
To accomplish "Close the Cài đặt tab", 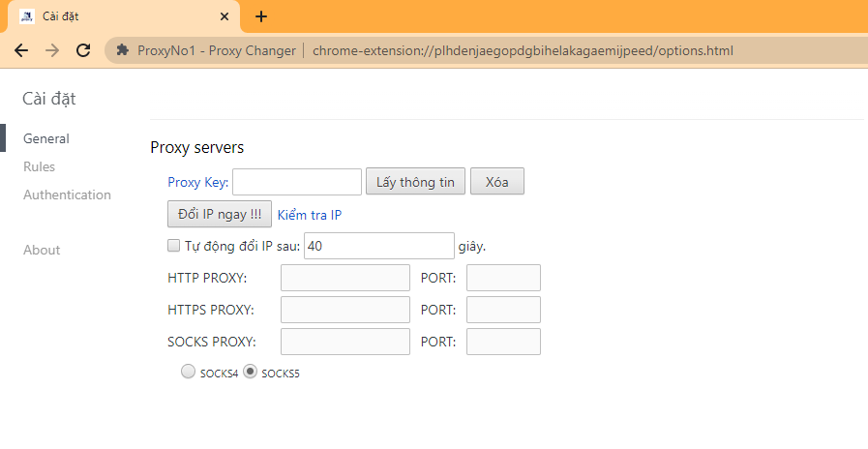I will pyautogui.click(x=224, y=16).
